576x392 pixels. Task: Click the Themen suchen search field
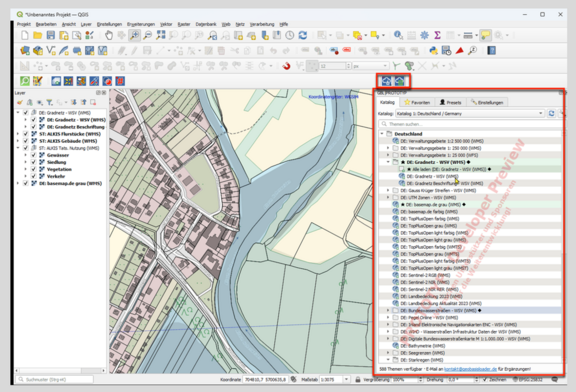coord(470,124)
